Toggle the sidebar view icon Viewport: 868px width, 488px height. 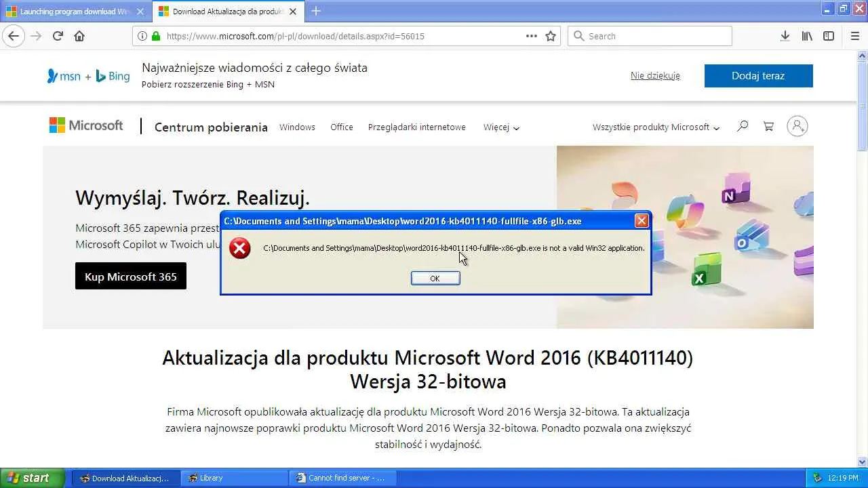(829, 36)
